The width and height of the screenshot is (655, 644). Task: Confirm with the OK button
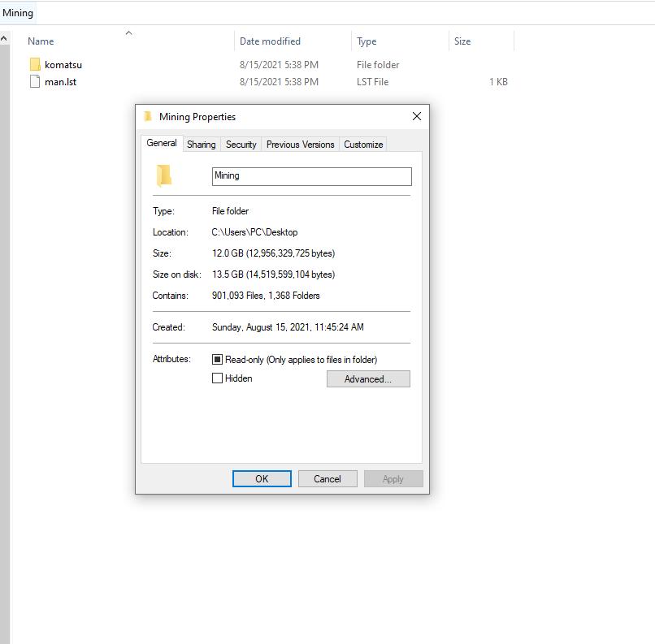(262, 478)
